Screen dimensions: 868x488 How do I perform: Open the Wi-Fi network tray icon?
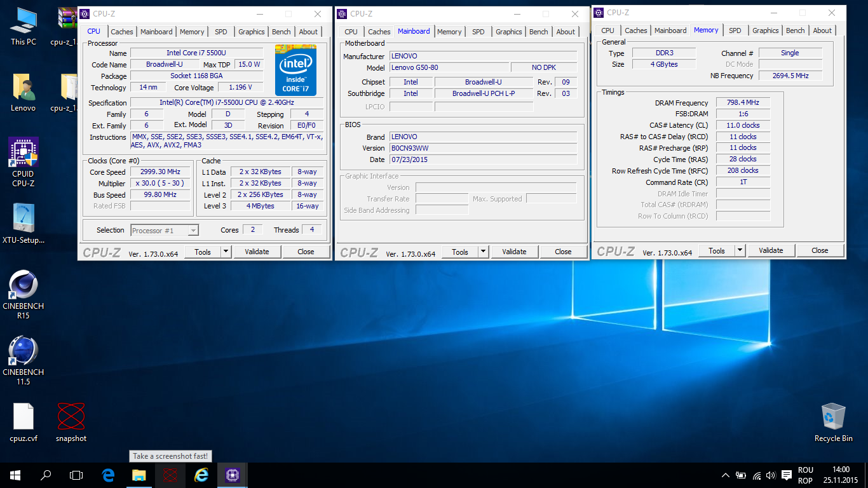pos(756,475)
